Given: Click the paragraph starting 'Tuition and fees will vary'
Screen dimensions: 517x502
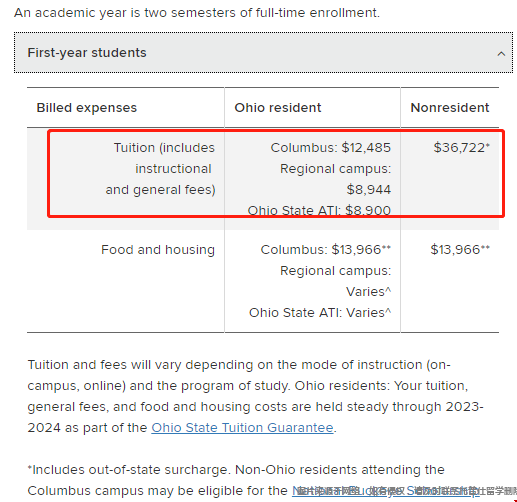Looking at the screenshot, I should [255, 396].
